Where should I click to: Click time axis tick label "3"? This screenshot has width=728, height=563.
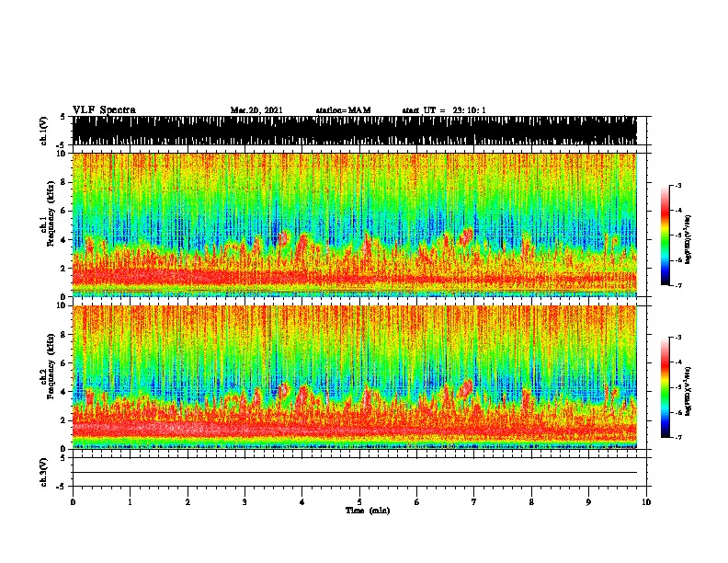[245, 502]
